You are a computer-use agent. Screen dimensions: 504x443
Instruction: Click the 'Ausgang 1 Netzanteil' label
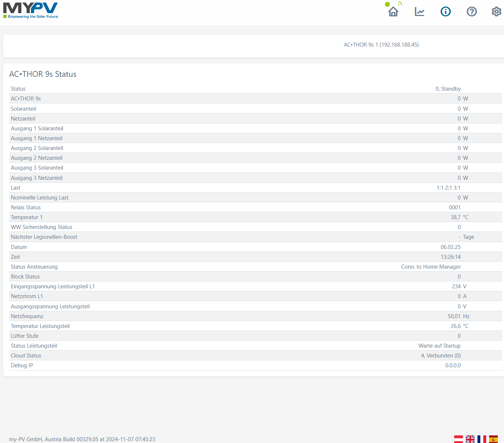click(37, 138)
